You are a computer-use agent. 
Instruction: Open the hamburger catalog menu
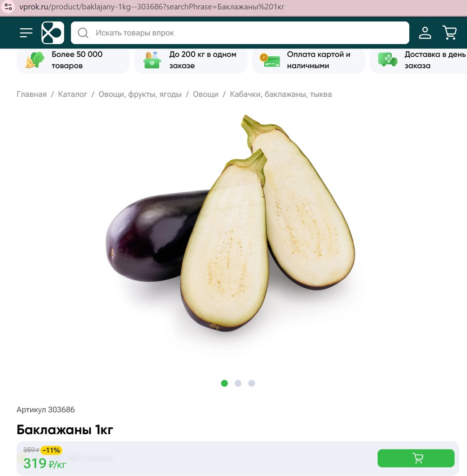pos(26,33)
